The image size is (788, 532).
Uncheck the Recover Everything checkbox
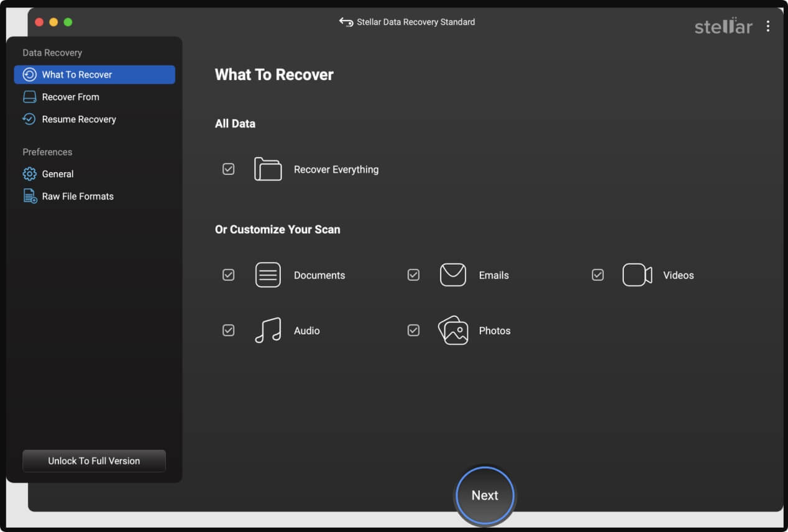229,169
